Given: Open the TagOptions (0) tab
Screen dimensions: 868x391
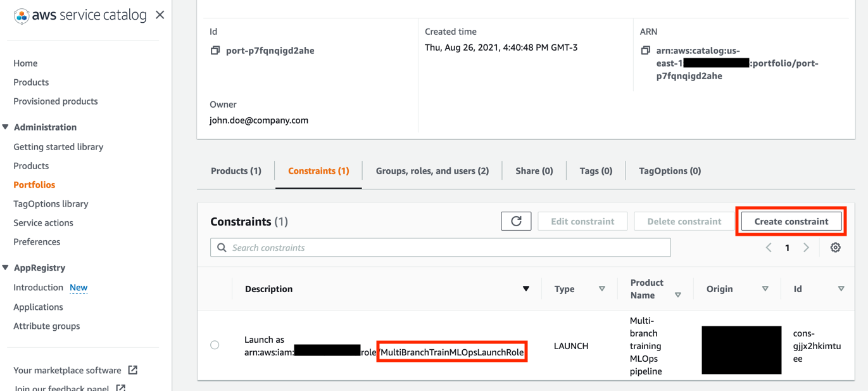Looking at the screenshot, I should pos(670,171).
